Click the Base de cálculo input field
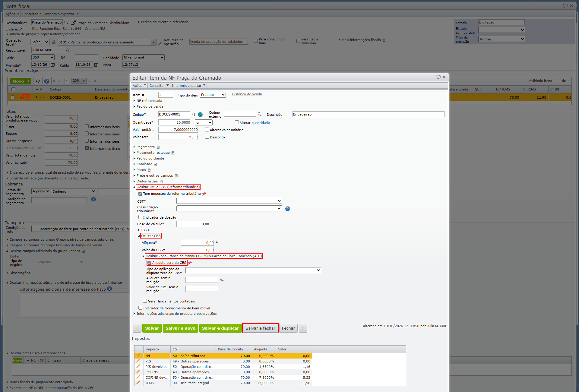 coord(193,224)
